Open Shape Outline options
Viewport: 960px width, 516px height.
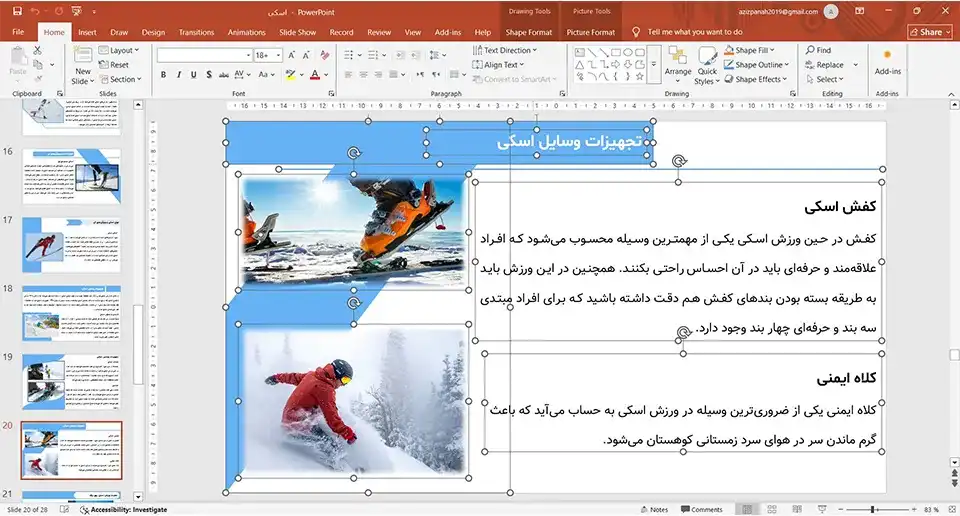757,65
